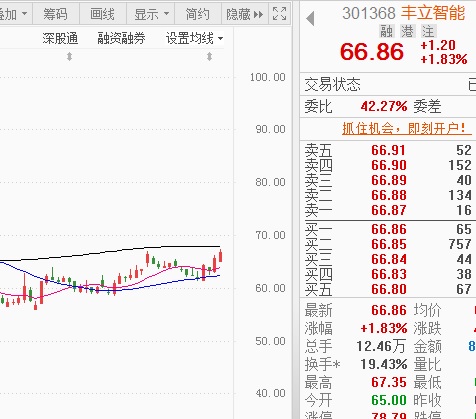This screenshot has height=419, width=476.
Task: Click the 卖二 price 66.88
Action: [389, 195]
